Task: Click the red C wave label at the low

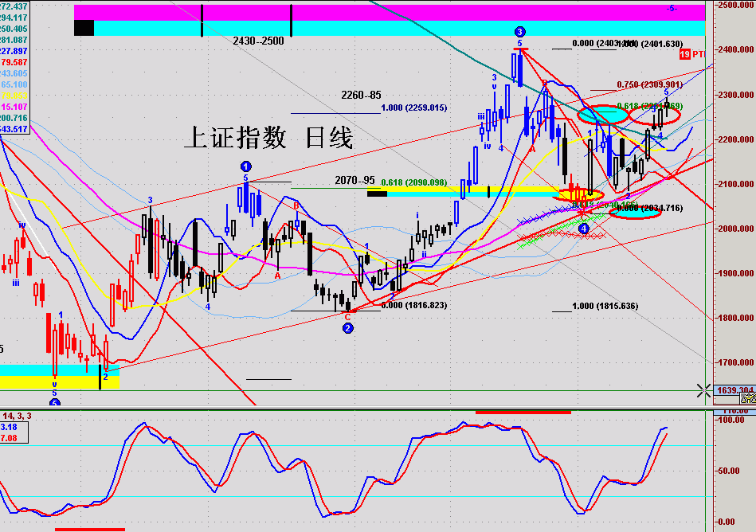Action: click(x=347, y=317)
